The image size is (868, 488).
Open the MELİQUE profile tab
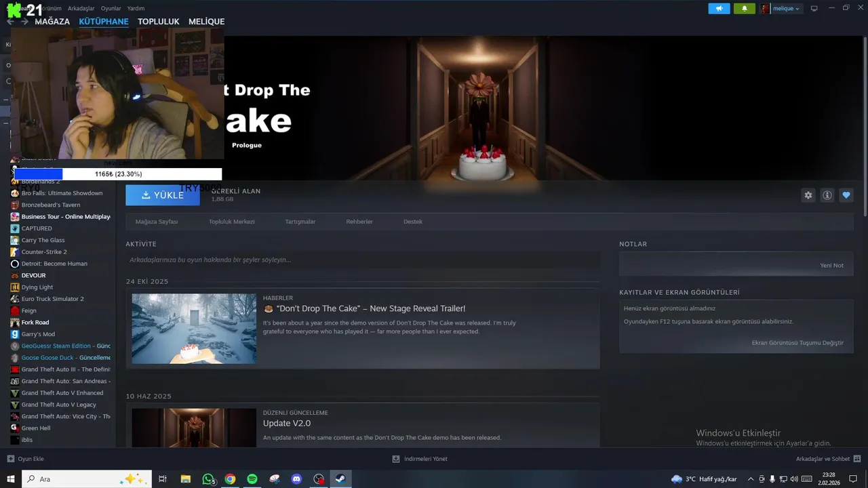206,22
